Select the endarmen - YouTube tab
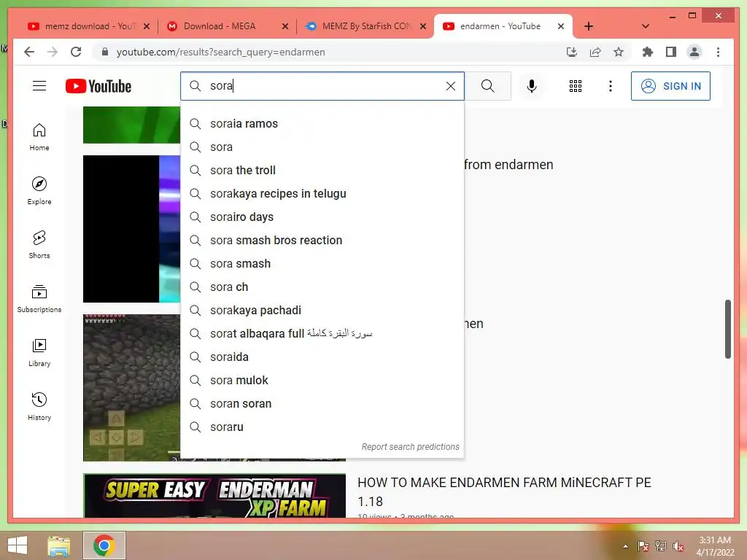747x560 pixels. [x=500, y=26]
